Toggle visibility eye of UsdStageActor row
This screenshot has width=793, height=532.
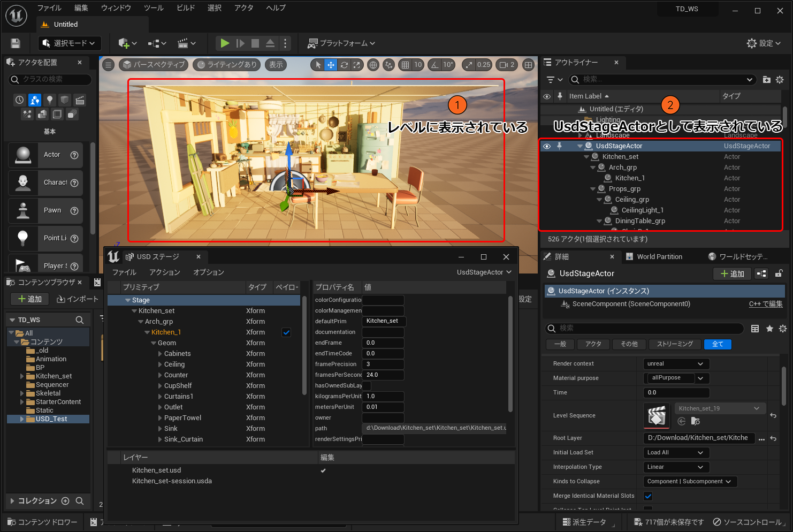(546, 146)
